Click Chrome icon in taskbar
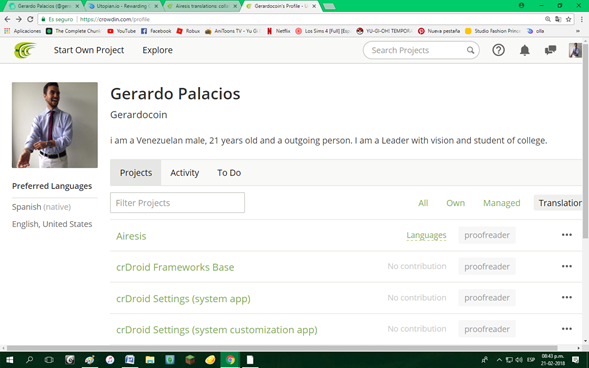The height and width of the screenshot is (368, 589). point(230,360)
